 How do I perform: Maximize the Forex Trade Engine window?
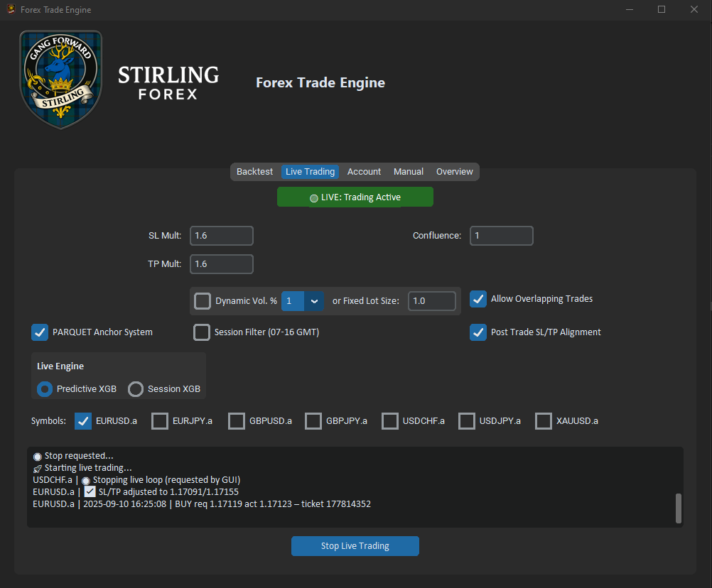(x=662, y=10)
